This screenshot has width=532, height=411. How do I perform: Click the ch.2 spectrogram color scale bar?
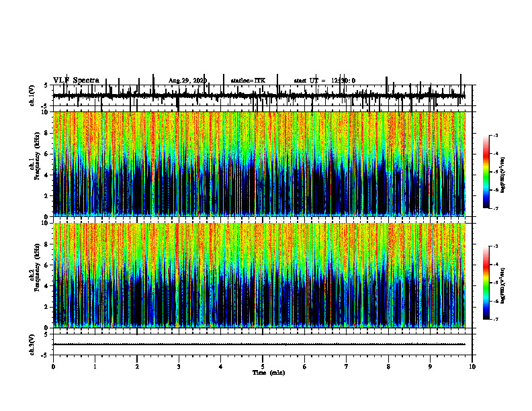[x=486, y=283]
